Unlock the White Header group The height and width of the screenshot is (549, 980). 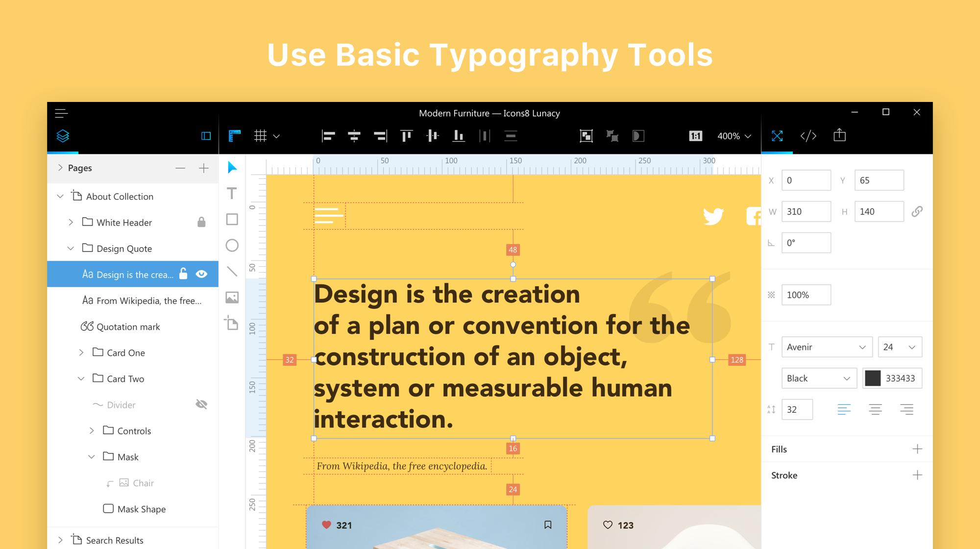(201, 222)
